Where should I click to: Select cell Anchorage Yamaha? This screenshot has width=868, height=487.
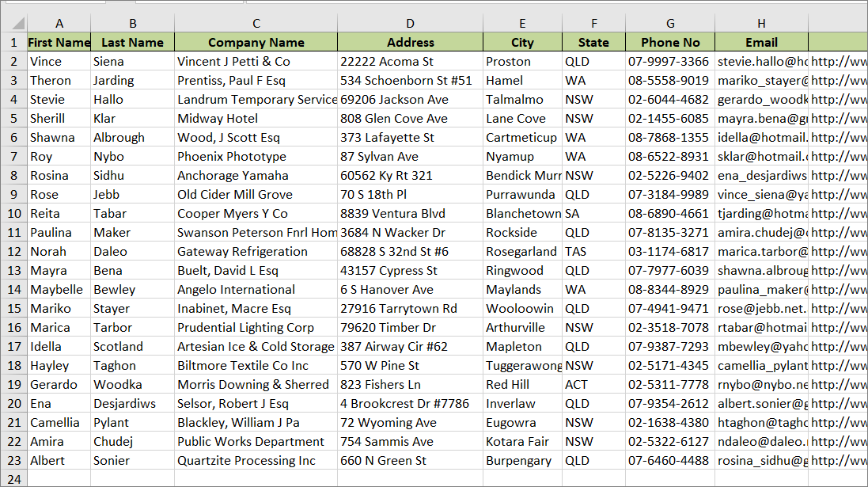pos(256,176)
